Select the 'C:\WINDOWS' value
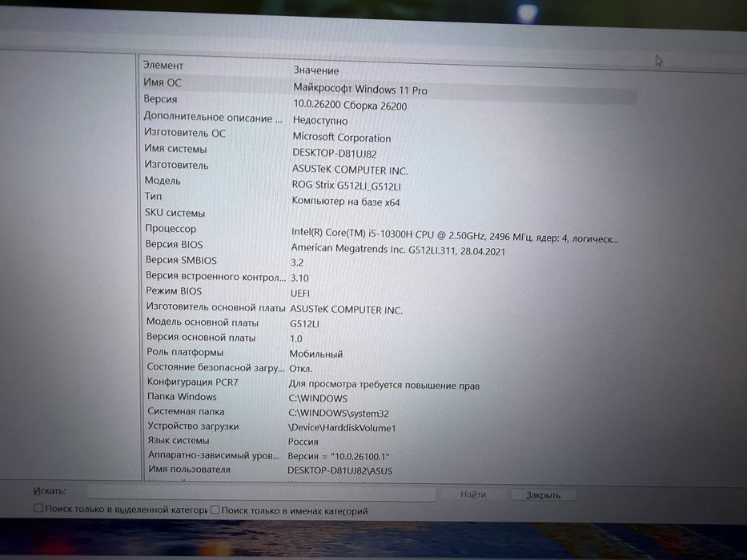Image resolution: width=747 pixels, height=560 pixels. [x=318, y=398]
